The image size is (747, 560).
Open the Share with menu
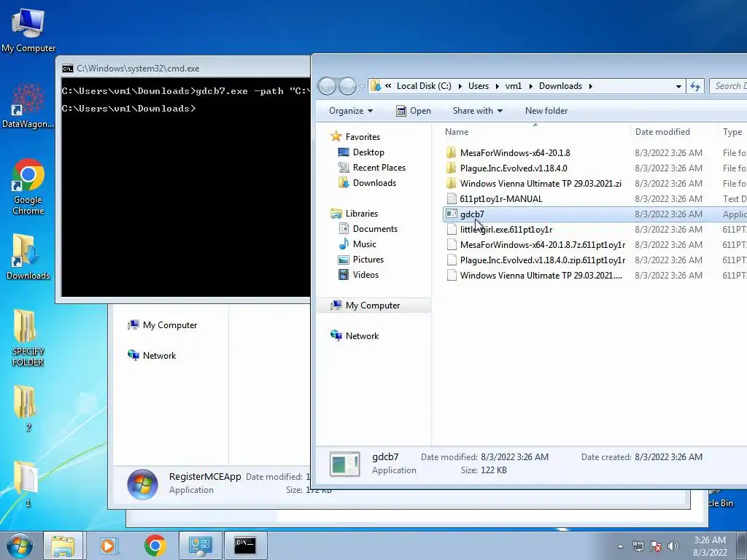pyautogui.click(x=477, y=111)
